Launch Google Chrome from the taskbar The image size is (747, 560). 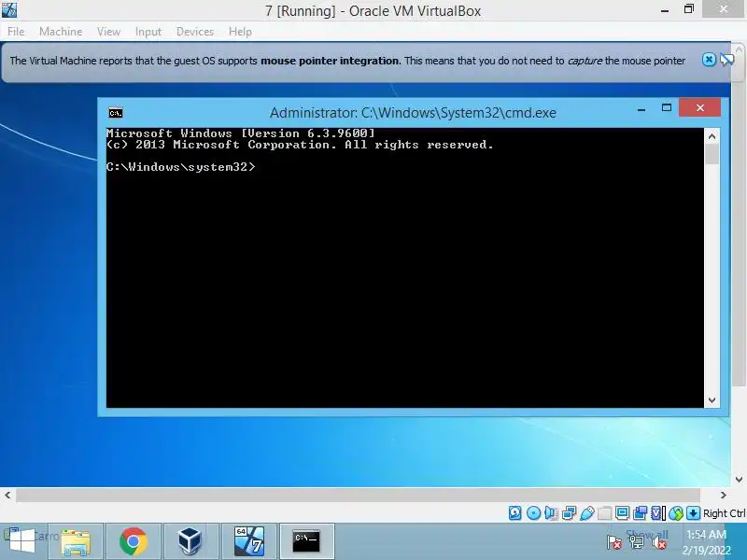pos(133,541)
